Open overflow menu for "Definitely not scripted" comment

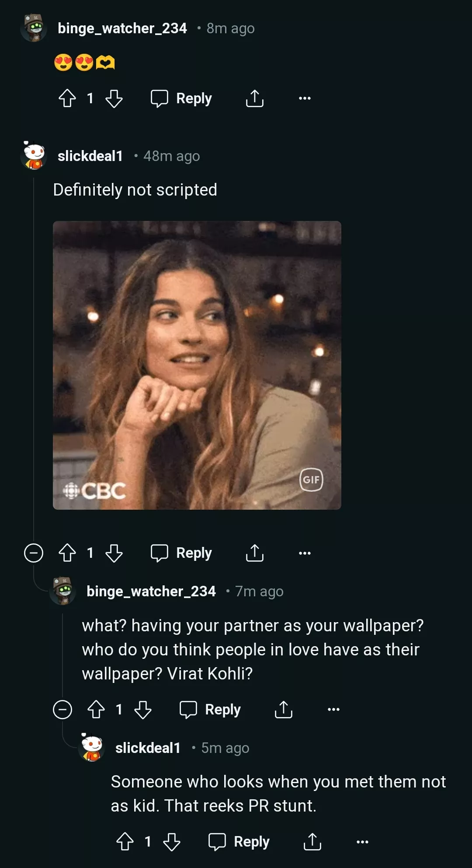305,553
